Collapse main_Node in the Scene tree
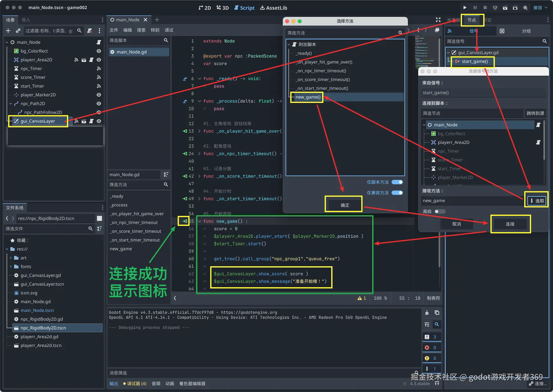The width and height of the screenshot is (553, 392). (x=7, y=42)
